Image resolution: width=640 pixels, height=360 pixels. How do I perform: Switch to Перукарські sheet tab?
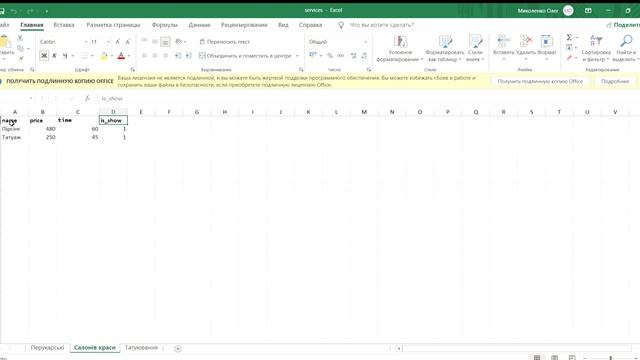tap(47, 348)
